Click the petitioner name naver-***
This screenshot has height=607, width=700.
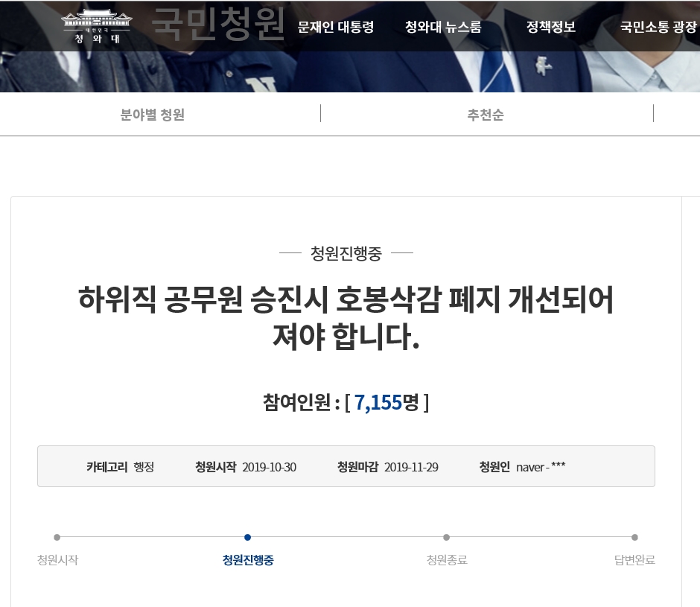pos(541,467)
